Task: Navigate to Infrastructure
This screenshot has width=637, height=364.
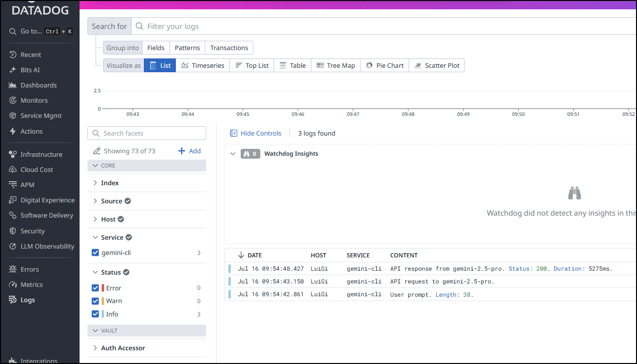Action: pos(41,154)
